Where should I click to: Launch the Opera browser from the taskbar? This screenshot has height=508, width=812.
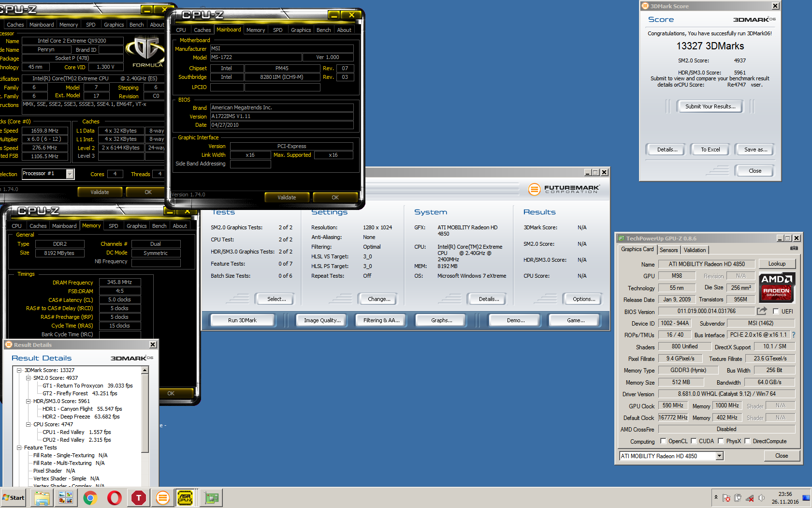click(x=115, y=497)
